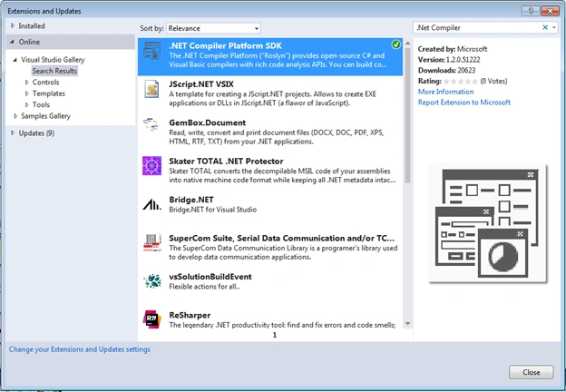This screenshot has width=566, height=392.
Task: Expand the Samples Gallery node arrow
Action: click(15, 116)
